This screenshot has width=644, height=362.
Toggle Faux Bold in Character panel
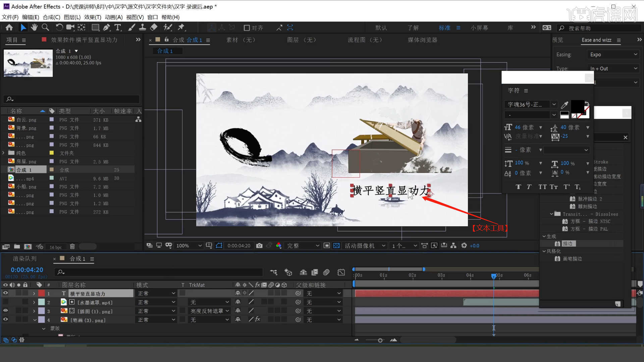(518, 187)
